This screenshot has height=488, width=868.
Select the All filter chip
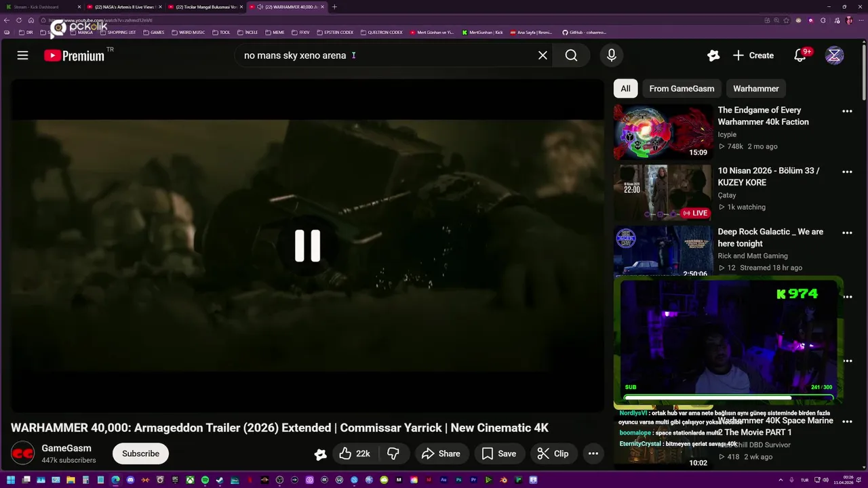tap(625, 89)
